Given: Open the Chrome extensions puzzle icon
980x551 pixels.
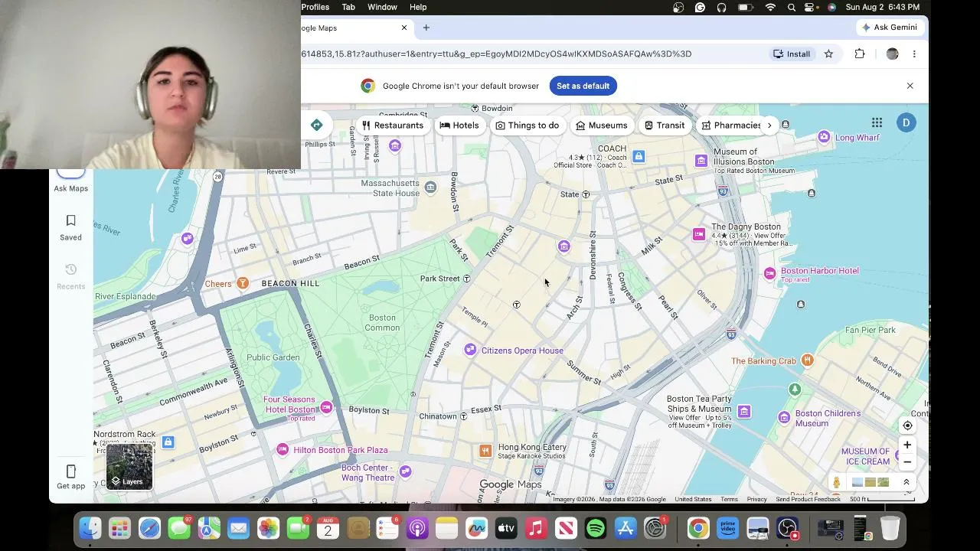Looking at the screenshot, I should pos(860,54).
